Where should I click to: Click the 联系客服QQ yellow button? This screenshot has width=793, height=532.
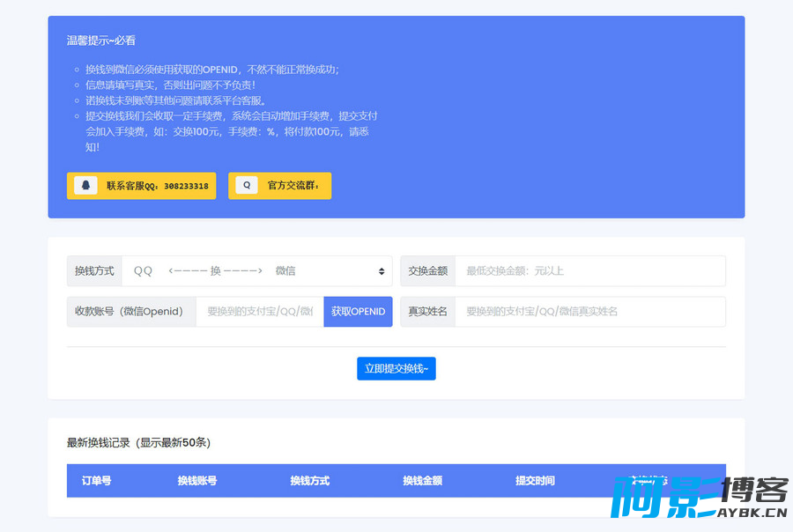click(x=142, y=186)
